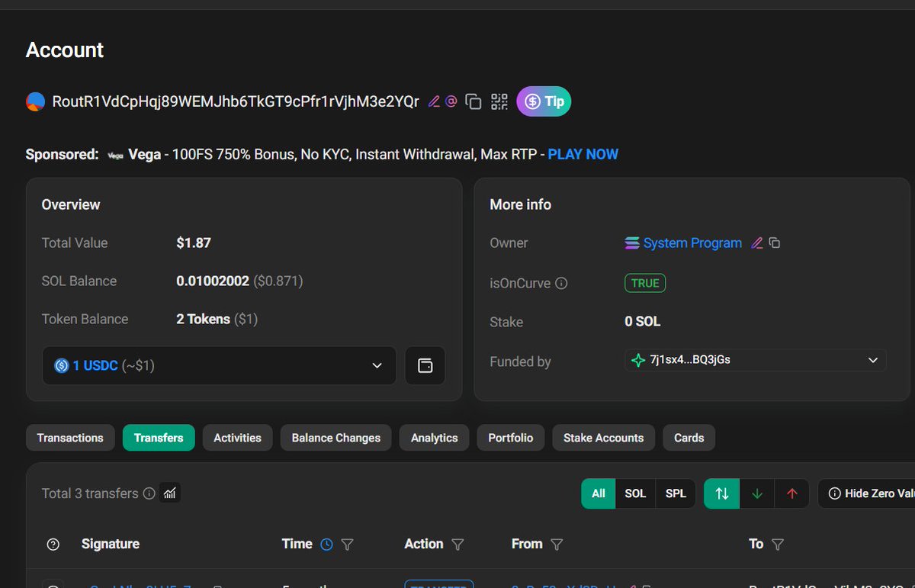Click the help icon in the table header

coord(53,544)
